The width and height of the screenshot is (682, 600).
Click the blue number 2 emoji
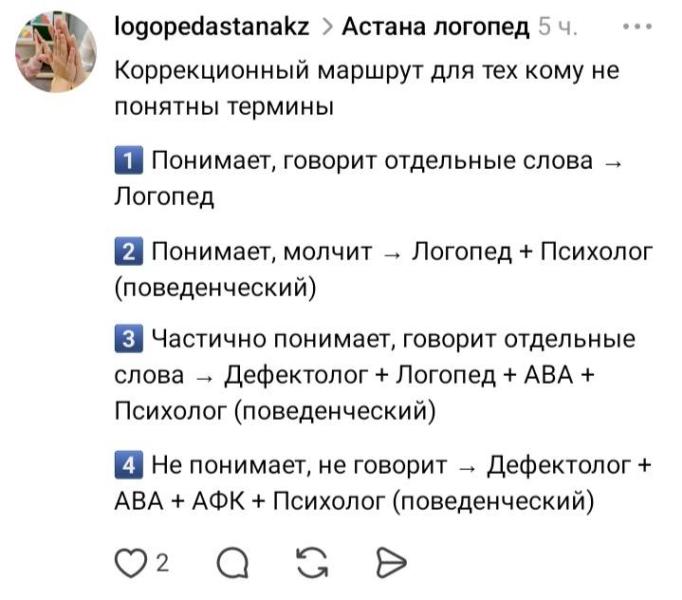(x=130, y=252)
